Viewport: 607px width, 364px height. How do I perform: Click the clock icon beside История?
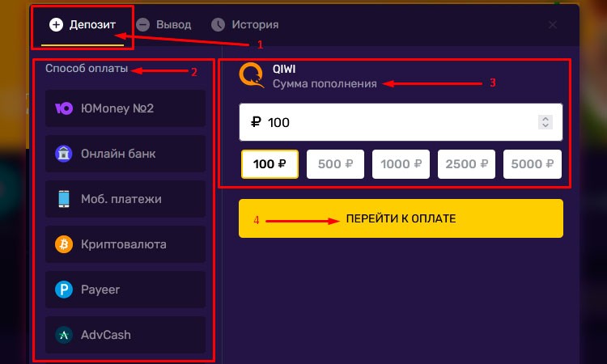(218, 25)
